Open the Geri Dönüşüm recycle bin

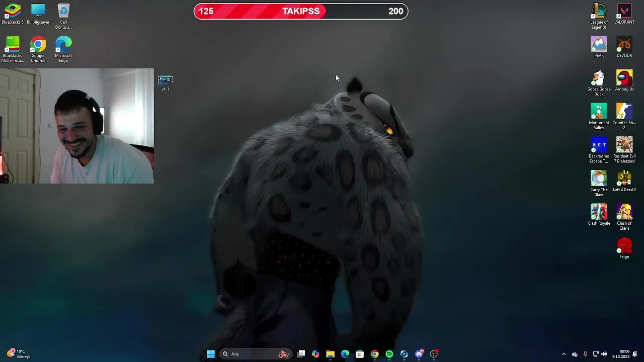[x=63, y=17]
